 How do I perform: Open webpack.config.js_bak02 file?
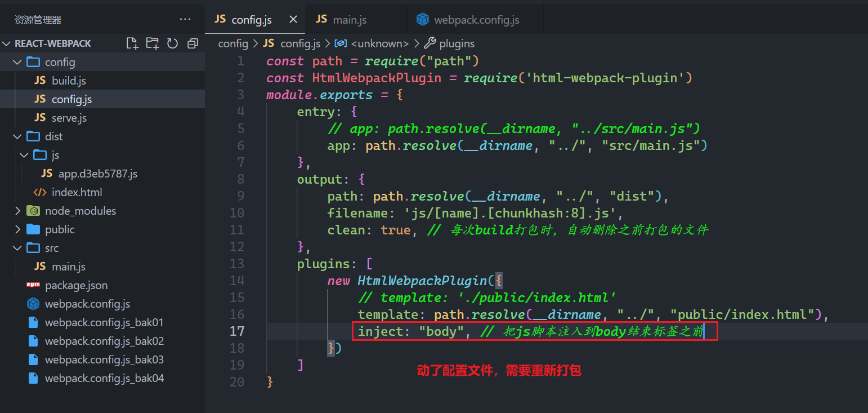[x=102, y=341]
